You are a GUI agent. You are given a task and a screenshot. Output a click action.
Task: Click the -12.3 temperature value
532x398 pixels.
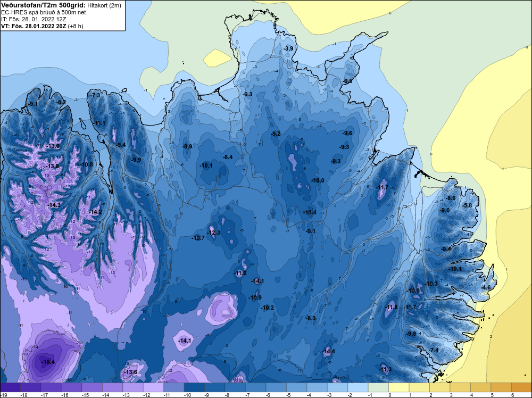[x=214, y=233]
